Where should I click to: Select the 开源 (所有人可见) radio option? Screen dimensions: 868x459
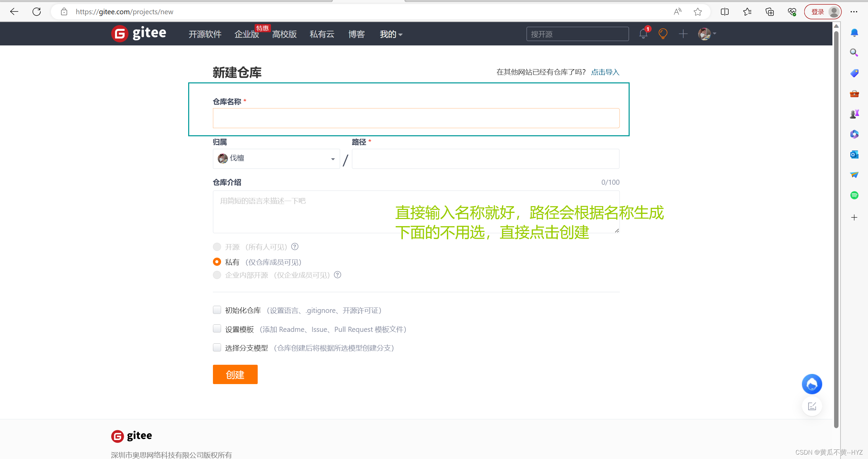(x=217, y=247)
